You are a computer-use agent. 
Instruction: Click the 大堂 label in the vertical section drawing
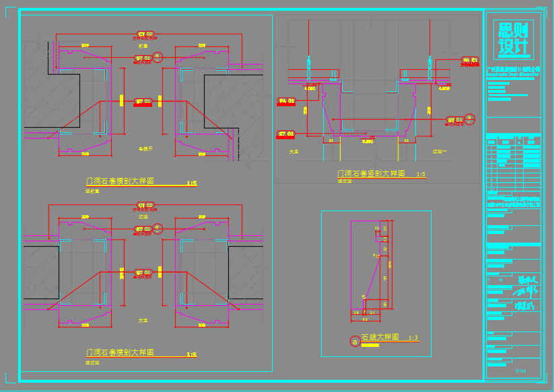(x=294, y=151)
